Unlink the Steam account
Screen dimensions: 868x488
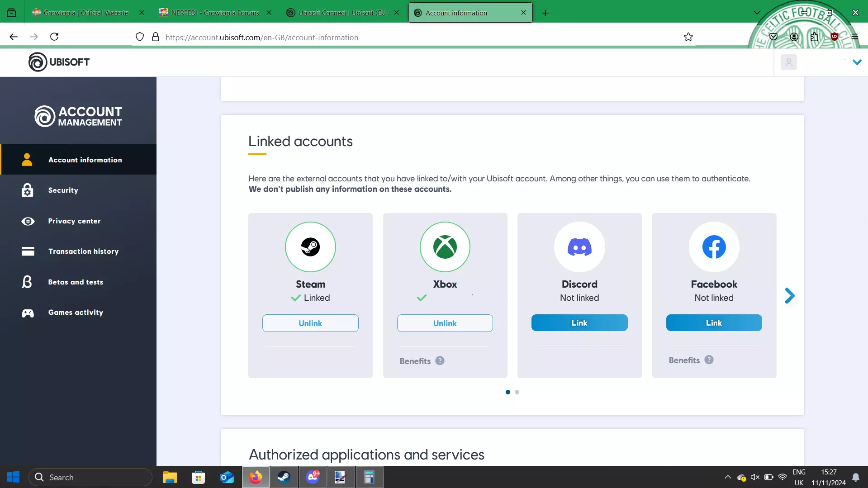coord(310,323)
